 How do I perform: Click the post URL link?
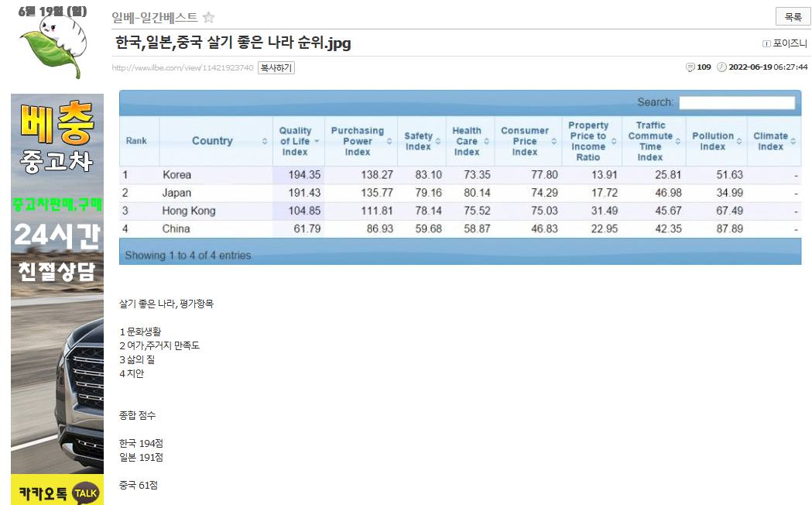[x=183, y=68]
